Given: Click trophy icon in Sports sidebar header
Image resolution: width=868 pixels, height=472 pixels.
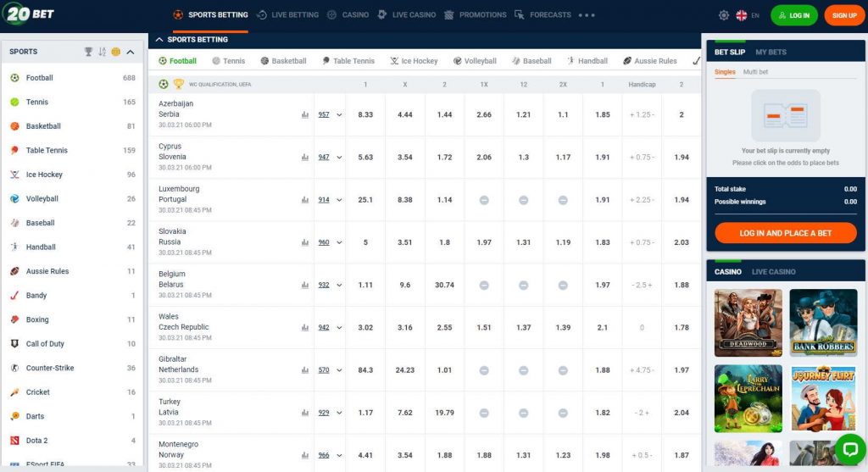Looking at the screenshot, I should 88,52.
